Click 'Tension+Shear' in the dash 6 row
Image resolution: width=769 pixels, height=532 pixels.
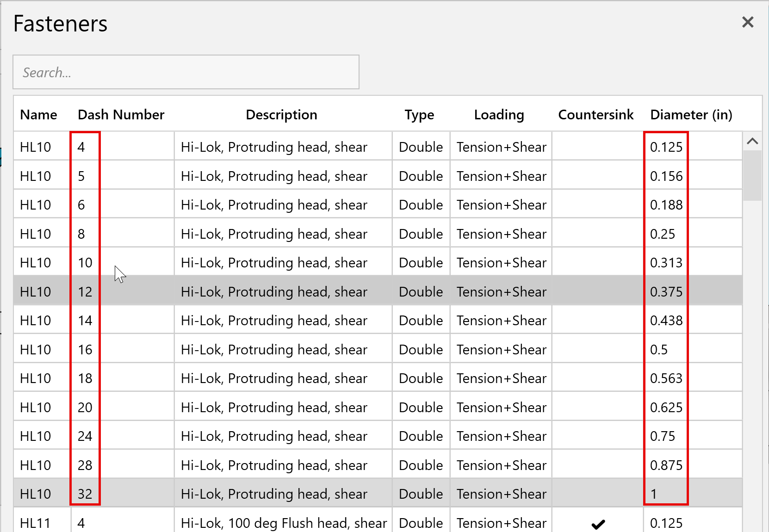[502, 205]
